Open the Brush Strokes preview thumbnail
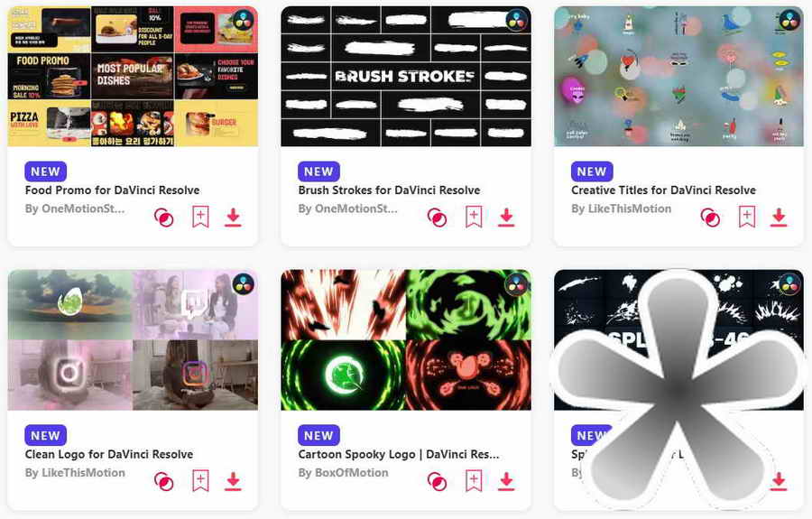 coord(406,77)
